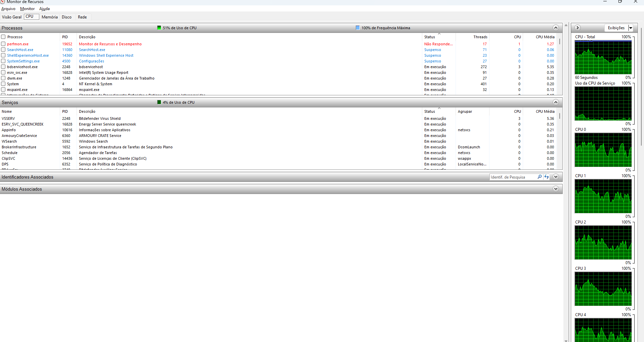Switch to the Rede tab
Viewport: 644px width, 342px height.
[x=82, y=17]
